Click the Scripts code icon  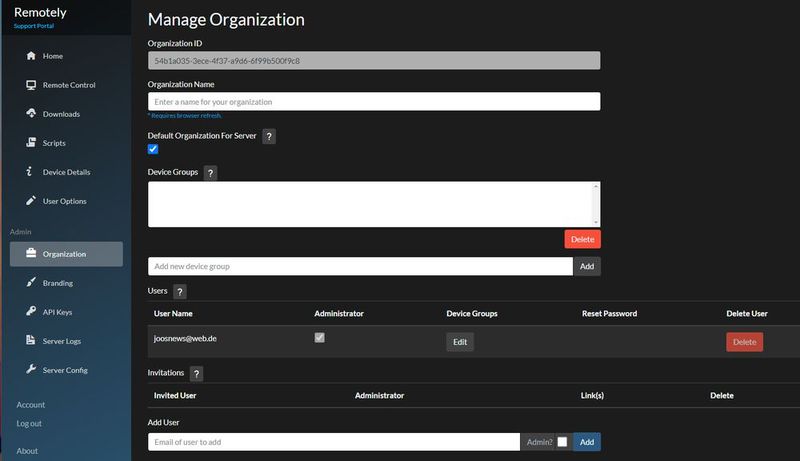[32, 143]
